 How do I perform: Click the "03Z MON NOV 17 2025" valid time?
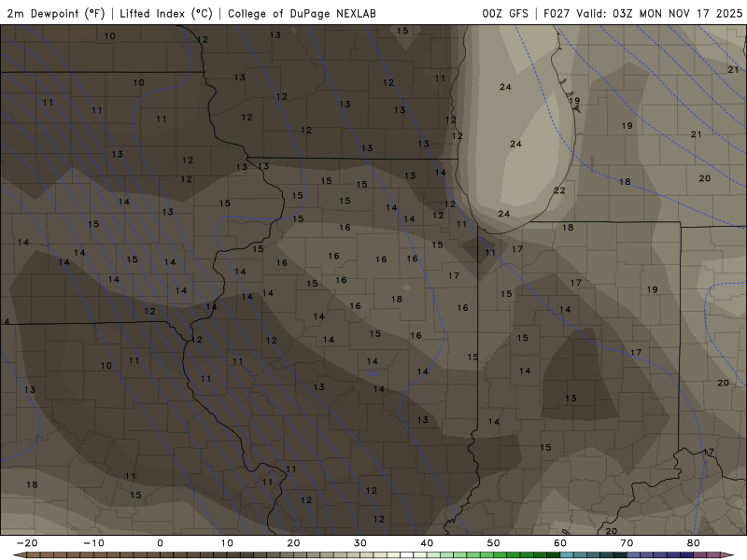coord(678,13)
